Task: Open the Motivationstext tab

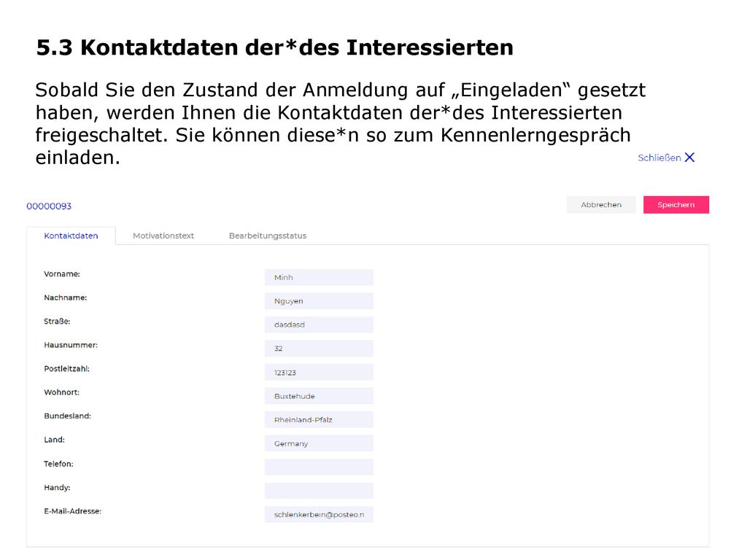Action: [x=163, y=236]
